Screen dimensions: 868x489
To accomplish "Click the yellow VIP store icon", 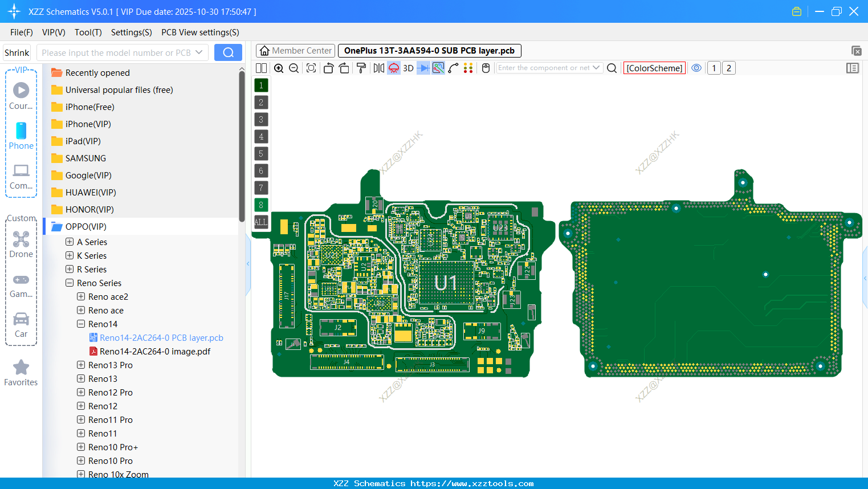I will coord(797,11).
